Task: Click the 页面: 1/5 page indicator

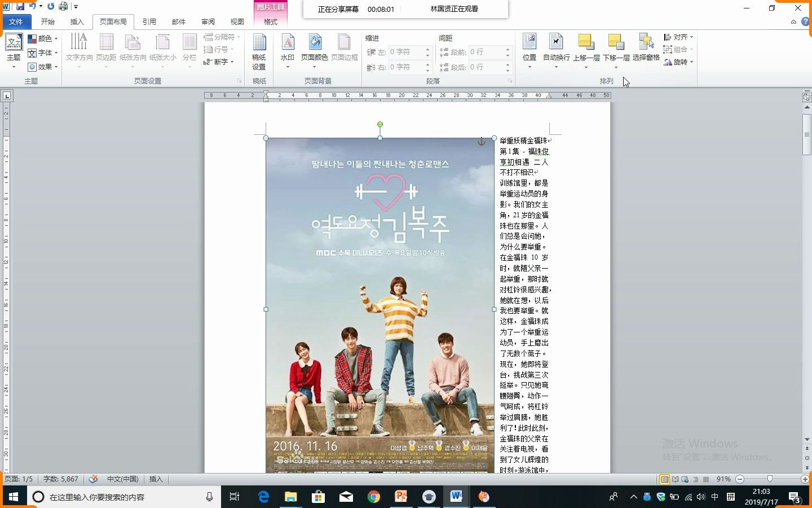Action: (19, 479)
